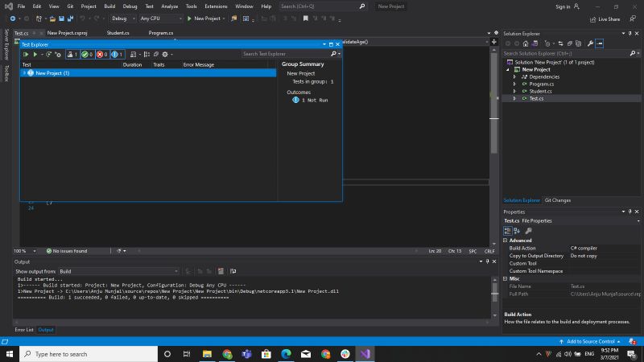Switch to the Program.cs editor tab

pyautogui.click(x=160, y=33)
